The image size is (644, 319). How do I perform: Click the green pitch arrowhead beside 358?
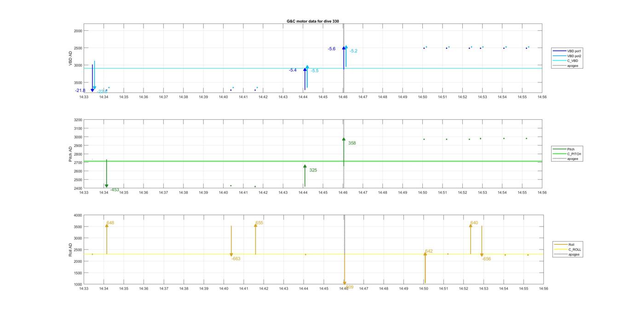[344, 139]
